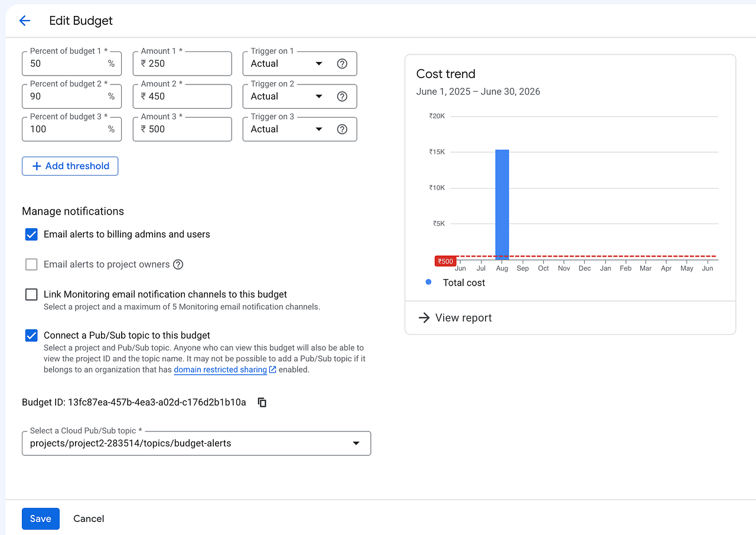Open help for Trigger on 3
The image size is (756, 535).
tap(342, 129)
